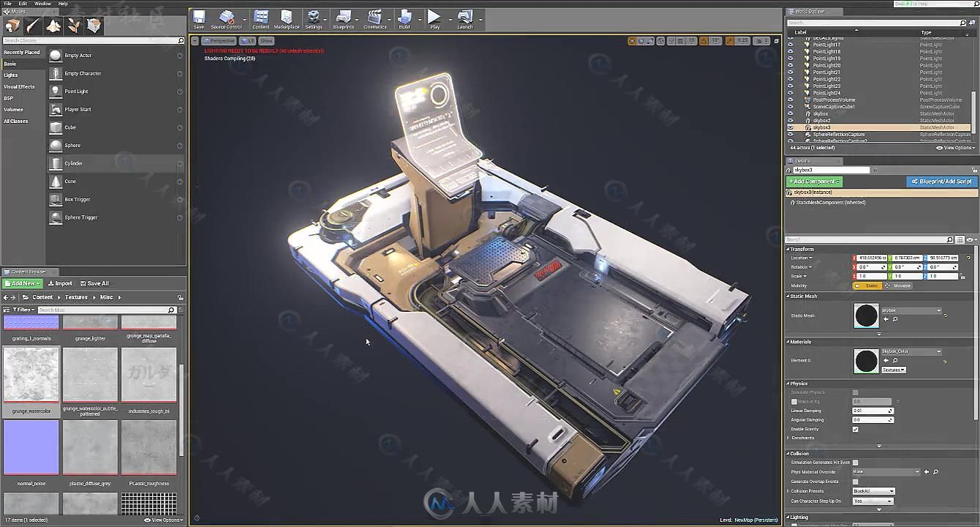Select the Cube shape icon
This screenshot has width=980, height=527.
point(56,127)
